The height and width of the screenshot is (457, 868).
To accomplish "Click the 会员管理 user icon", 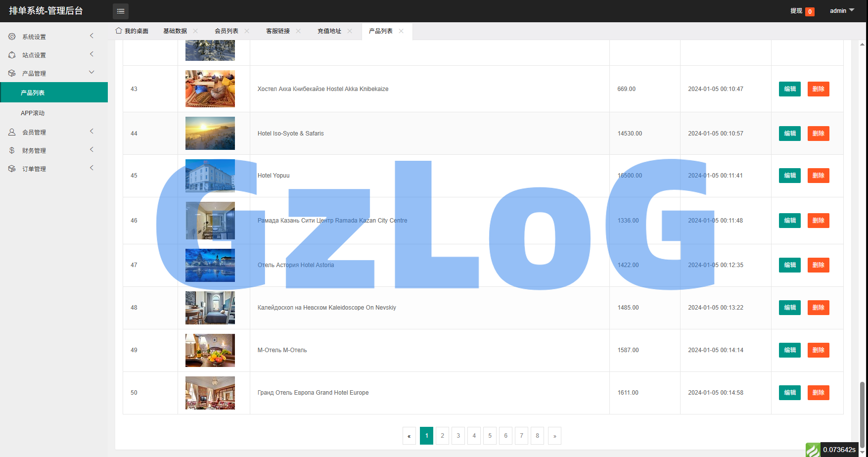I will [x=12, y=132].
